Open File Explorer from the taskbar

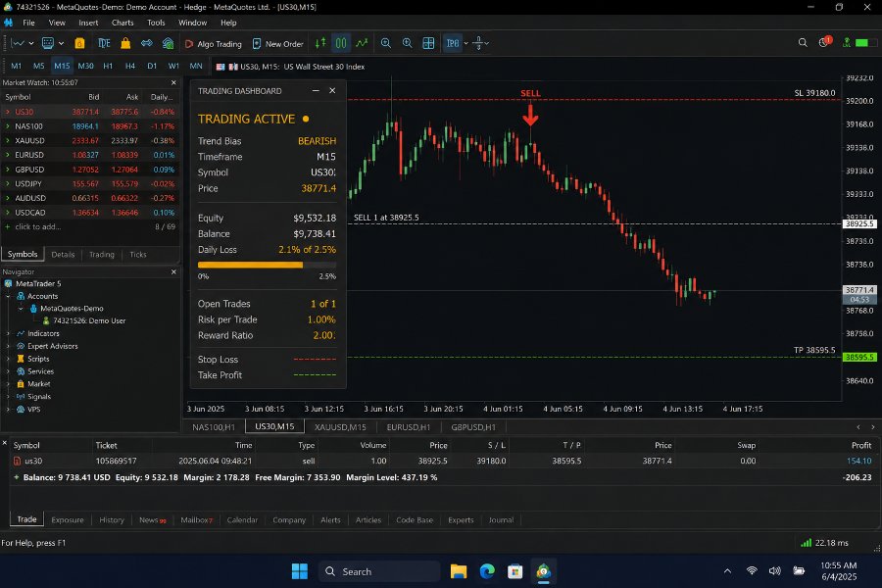(x=459, y=571)
